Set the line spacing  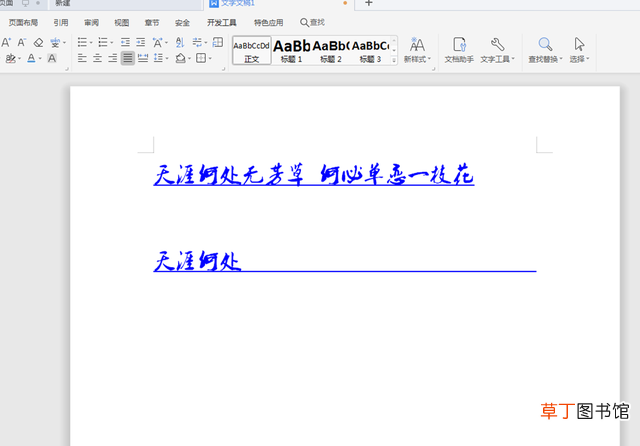(158, 58)
